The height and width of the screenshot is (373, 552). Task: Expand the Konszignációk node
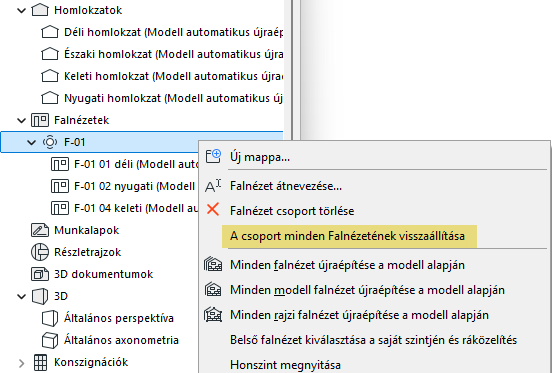click(x=22, y=363)
